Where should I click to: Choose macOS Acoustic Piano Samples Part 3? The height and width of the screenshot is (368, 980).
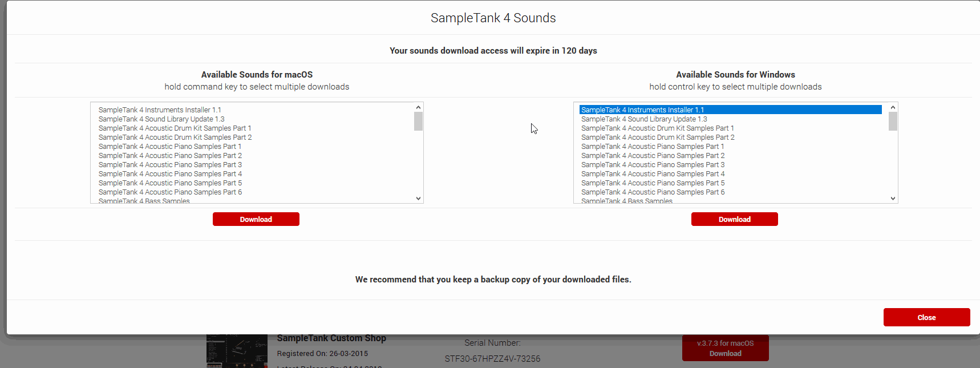(170, 165)
